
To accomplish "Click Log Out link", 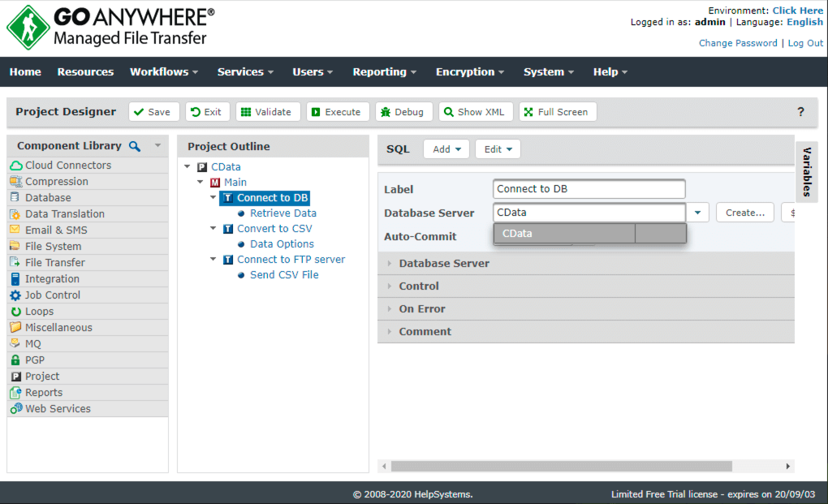I will 805,43.
